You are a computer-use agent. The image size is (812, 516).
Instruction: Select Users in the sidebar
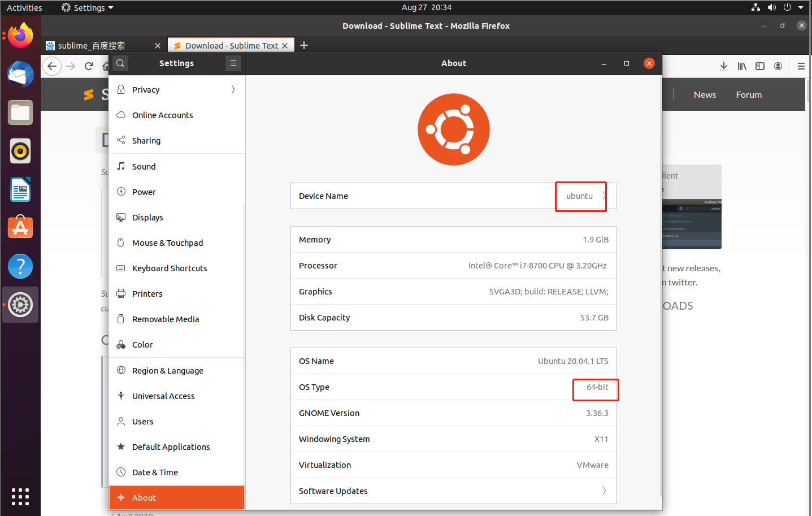[177, 421]
